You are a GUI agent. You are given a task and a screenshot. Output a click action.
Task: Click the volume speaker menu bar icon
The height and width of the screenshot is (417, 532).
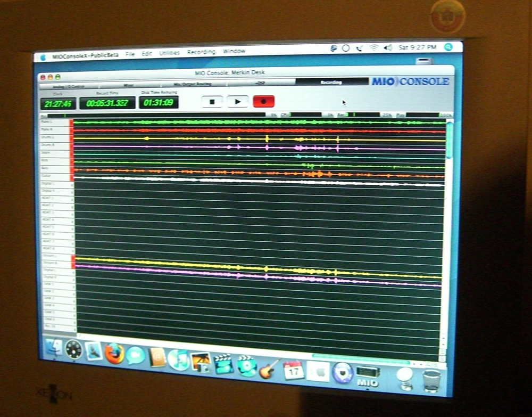(x=388, y=48)
